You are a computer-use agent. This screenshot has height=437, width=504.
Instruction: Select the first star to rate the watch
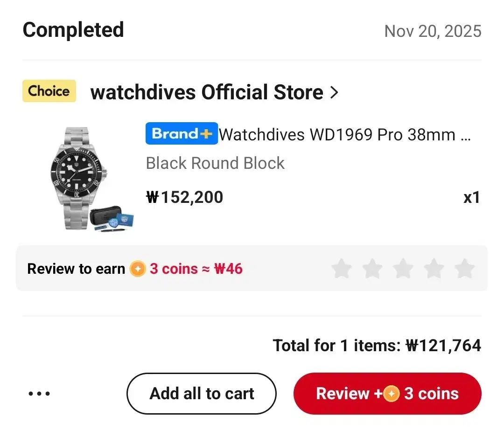coord(342,269)
